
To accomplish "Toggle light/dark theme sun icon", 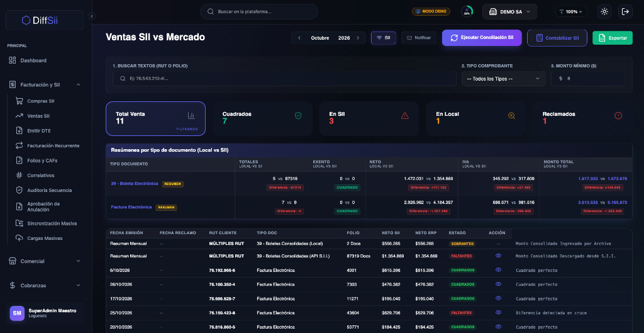I will [604, 11].
